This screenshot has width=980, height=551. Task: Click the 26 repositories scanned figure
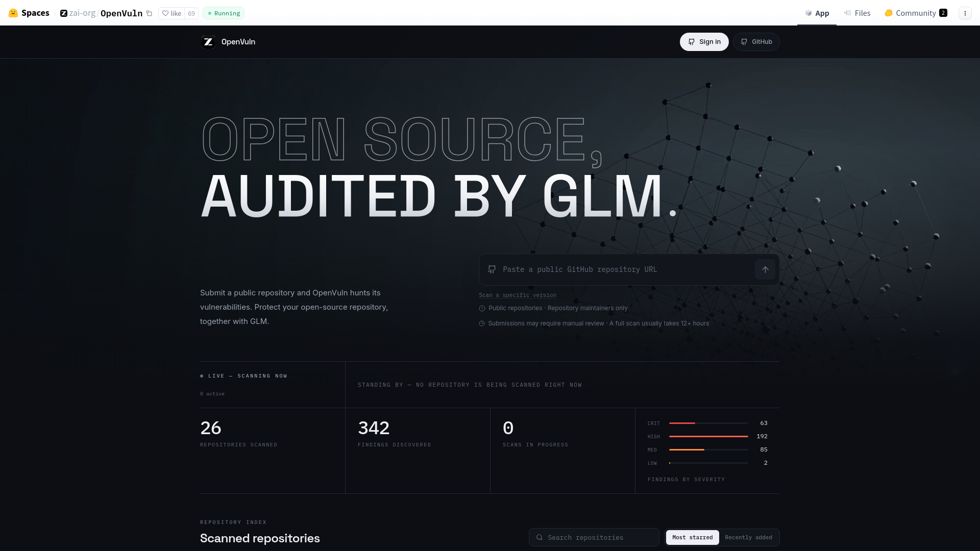(211, 428)
